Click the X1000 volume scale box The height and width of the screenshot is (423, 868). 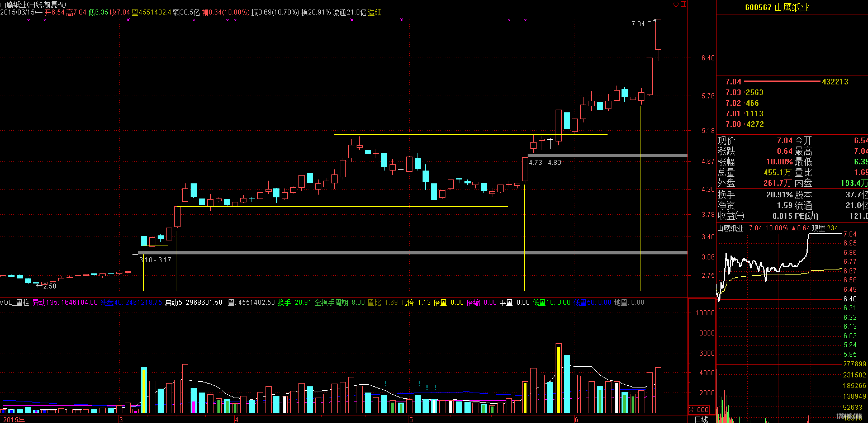[x=699, y=410]
